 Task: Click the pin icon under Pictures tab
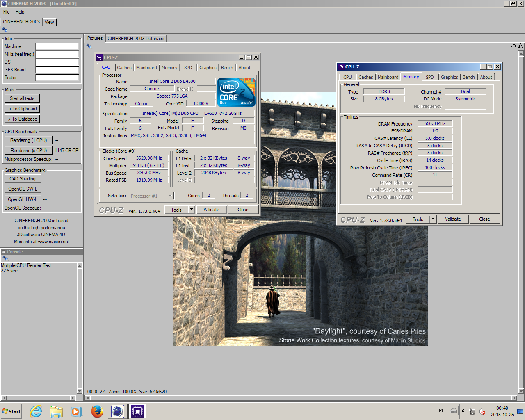point(89,46)
